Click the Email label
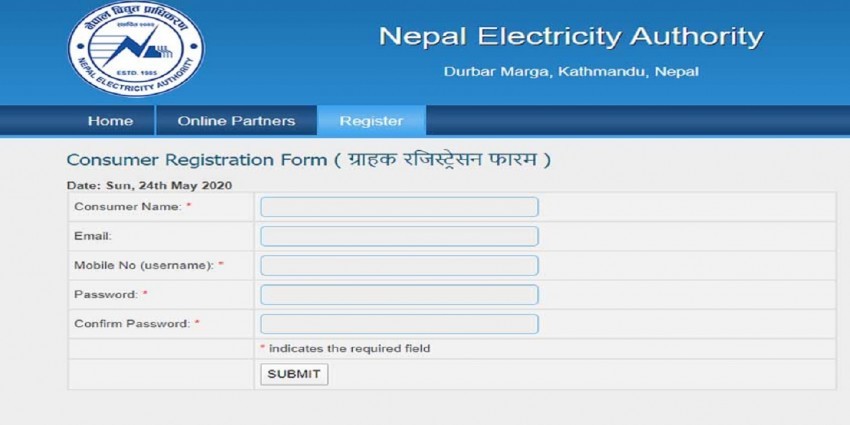The height and width of the screenshot is (425, 850). coord(93,236)
